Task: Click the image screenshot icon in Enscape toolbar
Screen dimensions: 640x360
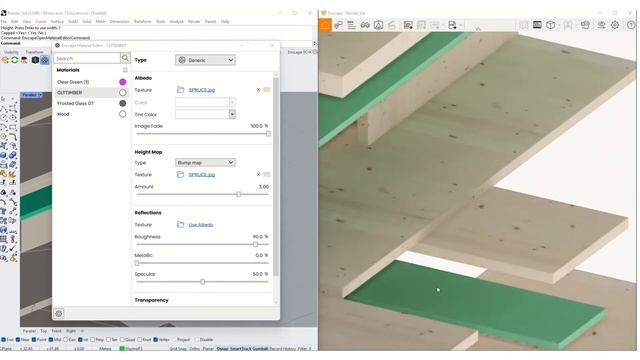Action: 408,25
